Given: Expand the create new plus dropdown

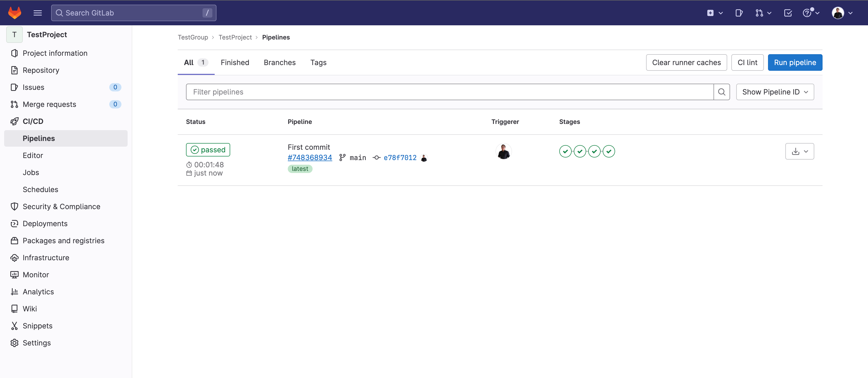Looking at the screenshot, I should pos(715,13).
